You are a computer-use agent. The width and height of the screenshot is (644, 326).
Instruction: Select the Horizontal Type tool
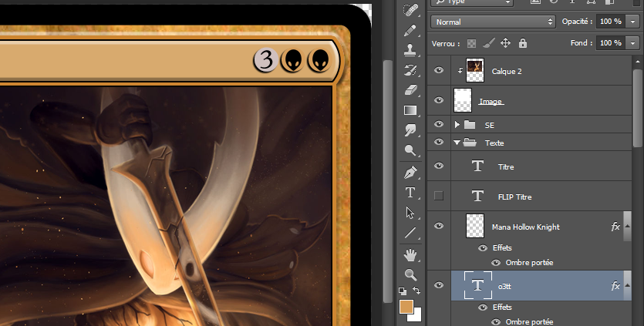pyautogui.click(x=410, y=192)
